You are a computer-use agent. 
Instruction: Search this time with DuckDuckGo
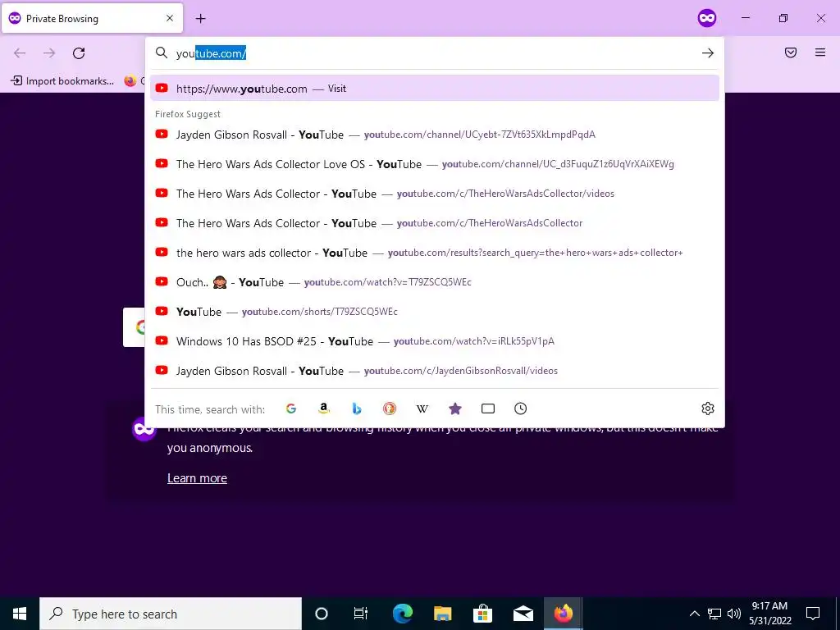(x=390, y=409)
